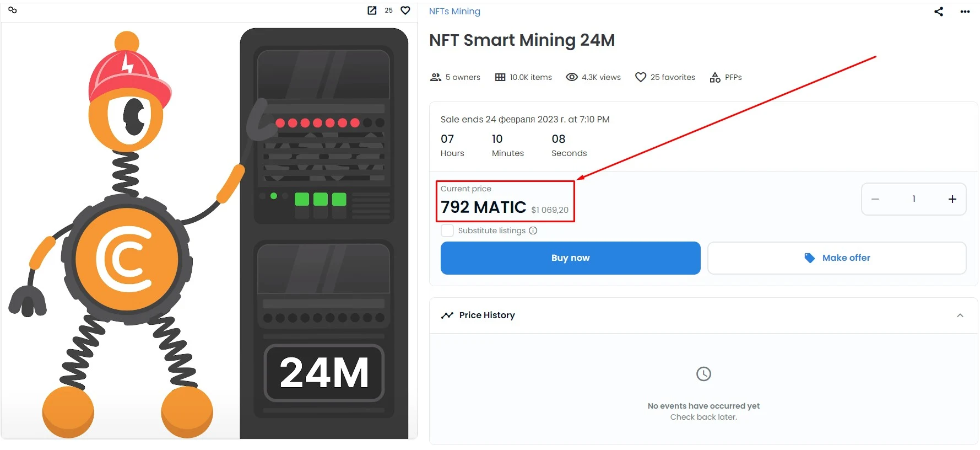Click the NFT artwork image
The width and height of the screenshot is (980, 450).
point(209,231)
